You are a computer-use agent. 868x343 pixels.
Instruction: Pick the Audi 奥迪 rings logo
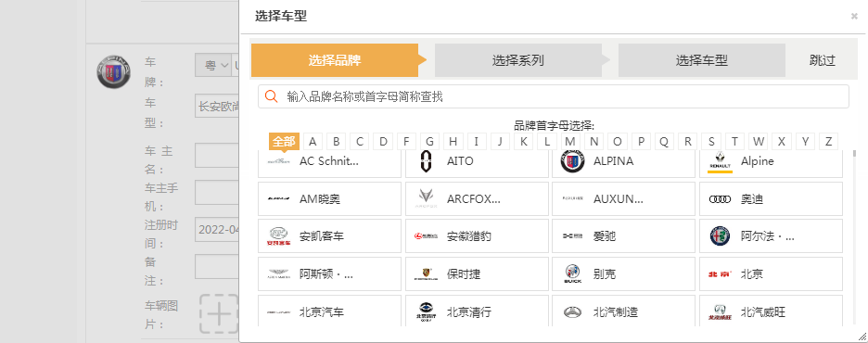(x=720, y=199)
